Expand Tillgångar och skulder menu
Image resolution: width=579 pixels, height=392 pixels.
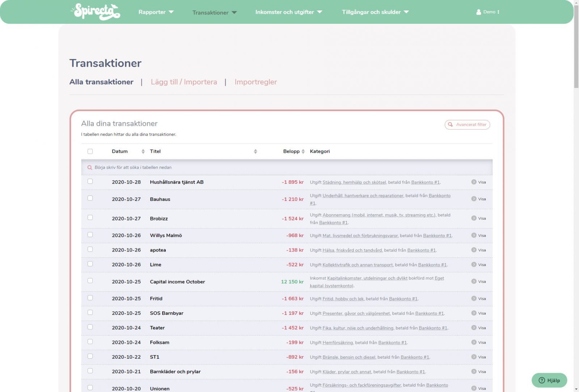click(375, 12)
